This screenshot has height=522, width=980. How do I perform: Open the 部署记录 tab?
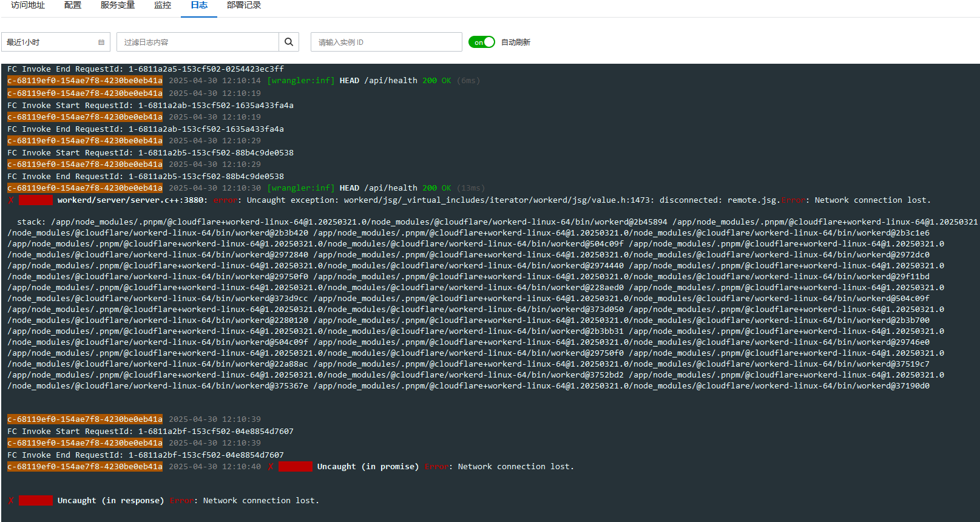(244, 5)
